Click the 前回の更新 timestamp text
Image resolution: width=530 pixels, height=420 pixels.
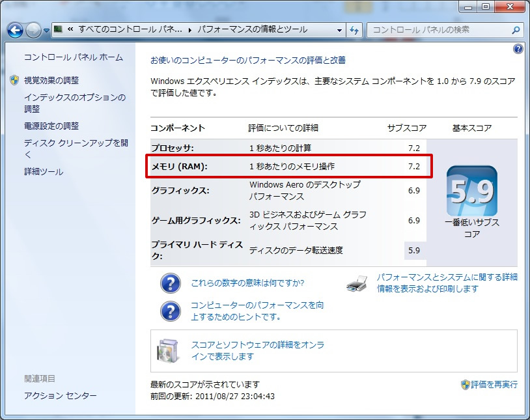[x=212, y=396]
